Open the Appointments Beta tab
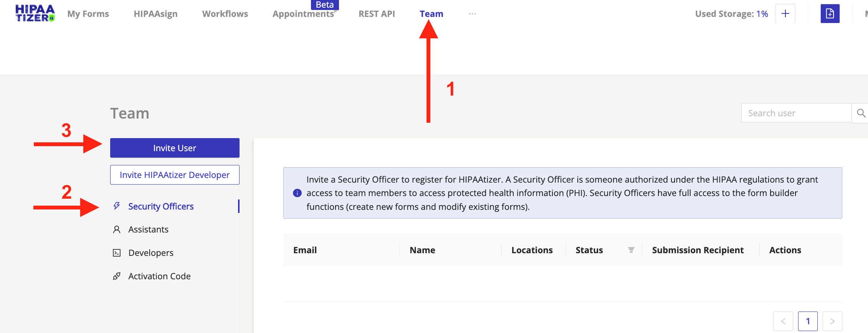868x333 pixels. pyautogui.click(x=303, y=14)
